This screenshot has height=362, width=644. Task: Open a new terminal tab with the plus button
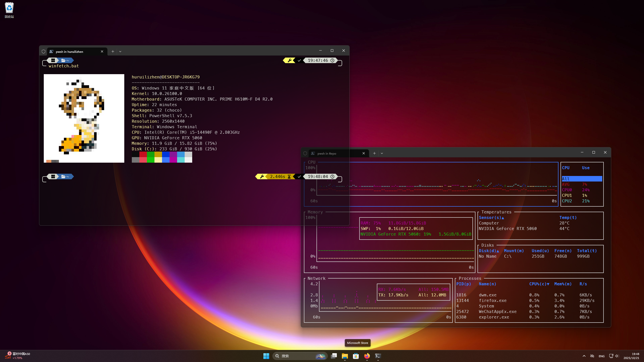pos(113,52)
